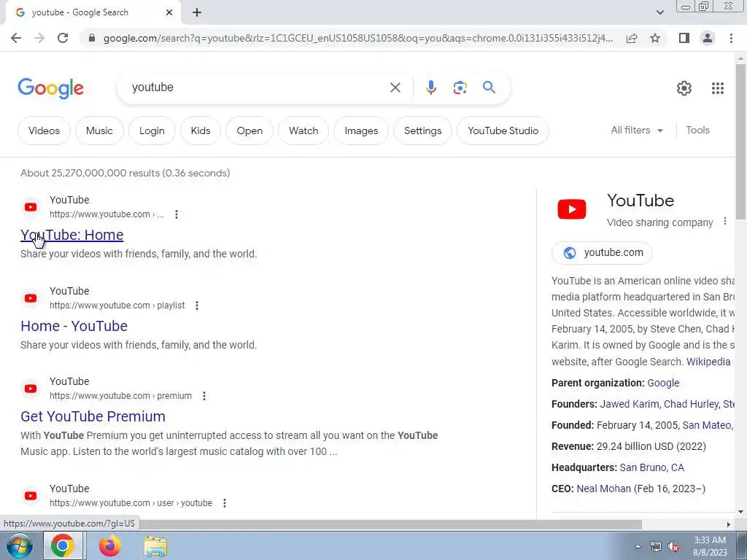Screen dimensions: 747x560
Task: Open the Windows Start menu
Action: tap(18, 545)
